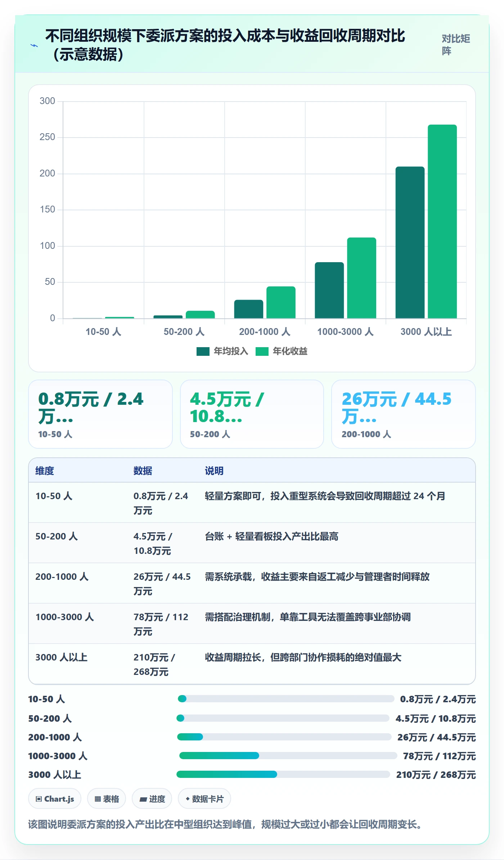The height and width of the screenshot is (860, 504).
Task: Open the Chart.js chip
Action: (x=55, y=799)
